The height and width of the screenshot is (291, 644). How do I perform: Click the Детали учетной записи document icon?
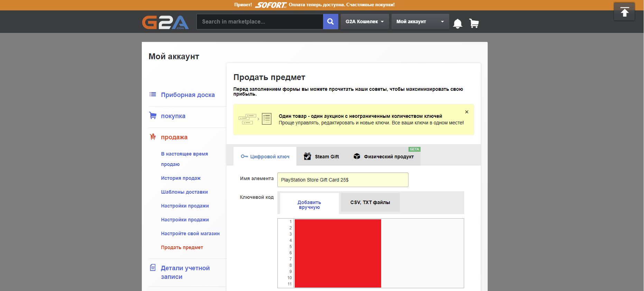click(153, 268)
